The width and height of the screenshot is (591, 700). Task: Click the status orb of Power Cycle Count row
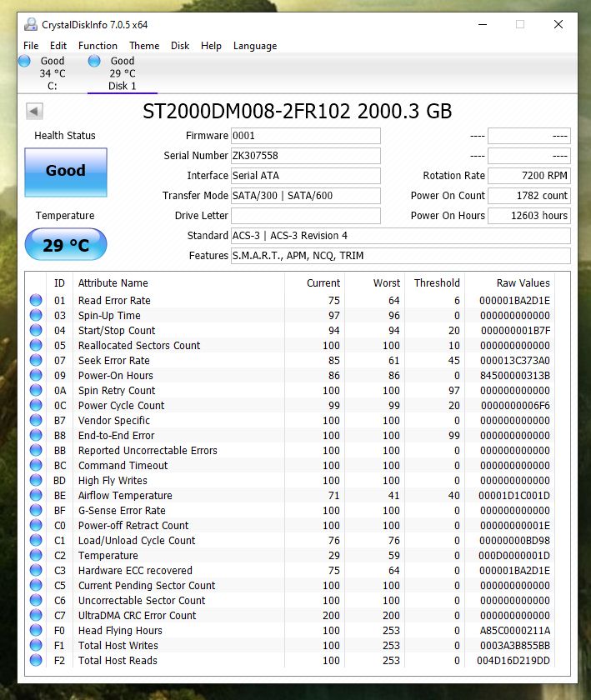(x=36, y=405)
